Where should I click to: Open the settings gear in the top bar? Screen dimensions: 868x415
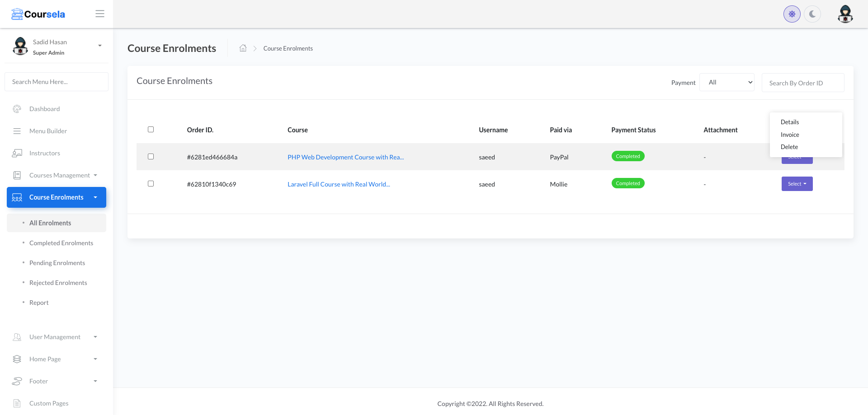point(792,14)
